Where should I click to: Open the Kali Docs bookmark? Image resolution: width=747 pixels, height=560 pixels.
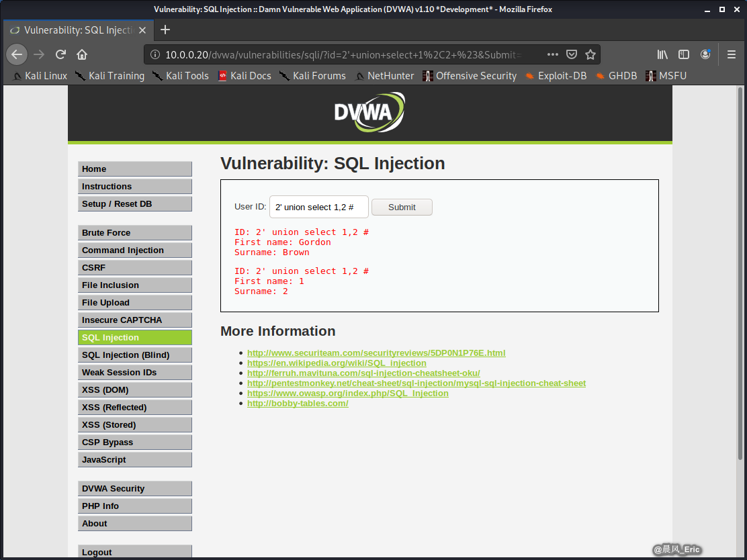[x=245, y=76]
